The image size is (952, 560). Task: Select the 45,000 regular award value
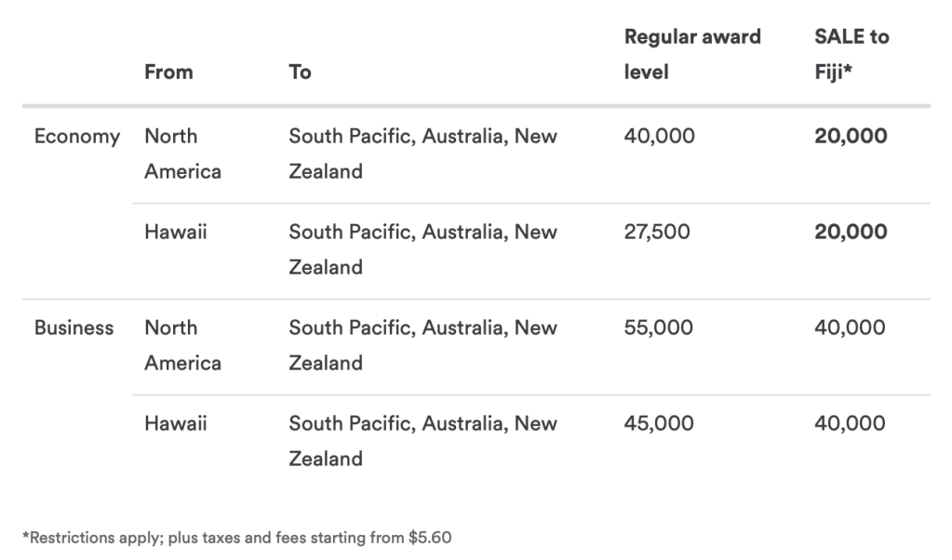[659, 423]
